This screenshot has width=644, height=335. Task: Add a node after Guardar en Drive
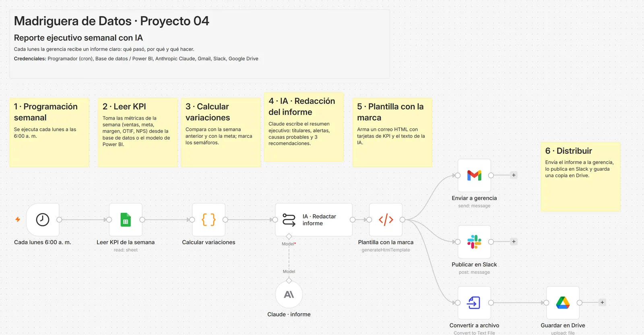[x=602, y=302]
